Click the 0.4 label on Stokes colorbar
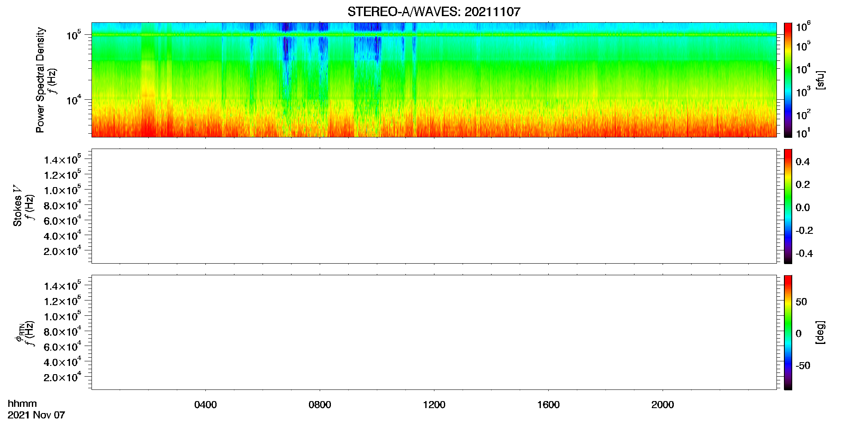The width and height of the screenshot is (868, 447). [803, 162]
